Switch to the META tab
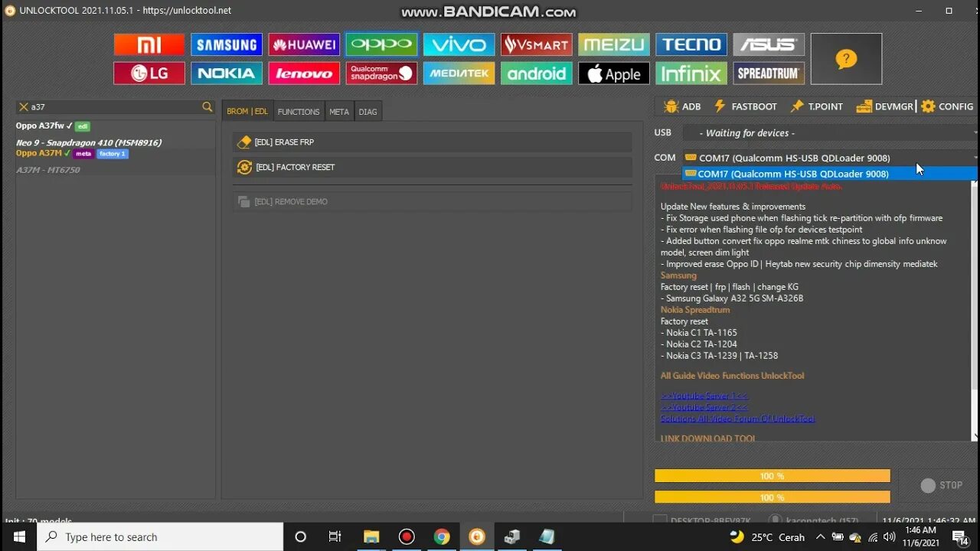Viewport: 980px width, 551px height. (339, 112)
